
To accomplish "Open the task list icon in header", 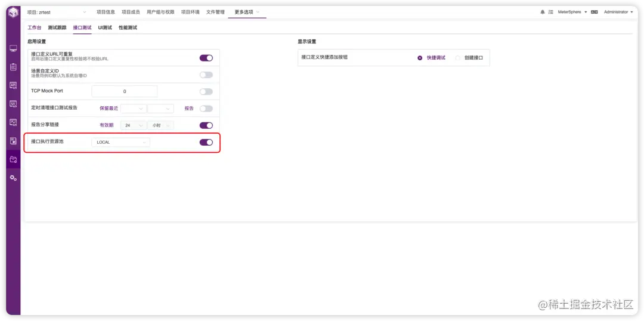I will coord(551,13).
